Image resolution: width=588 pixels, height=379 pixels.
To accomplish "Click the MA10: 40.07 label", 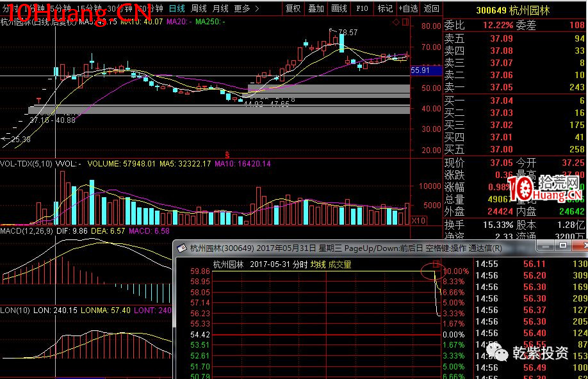I will pos(142,22).
